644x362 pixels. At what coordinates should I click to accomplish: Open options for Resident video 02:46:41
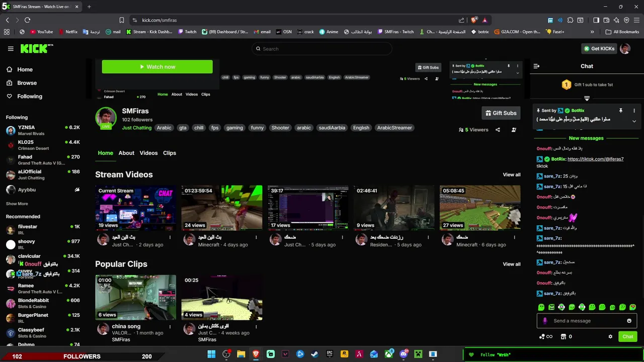[428, 237]
